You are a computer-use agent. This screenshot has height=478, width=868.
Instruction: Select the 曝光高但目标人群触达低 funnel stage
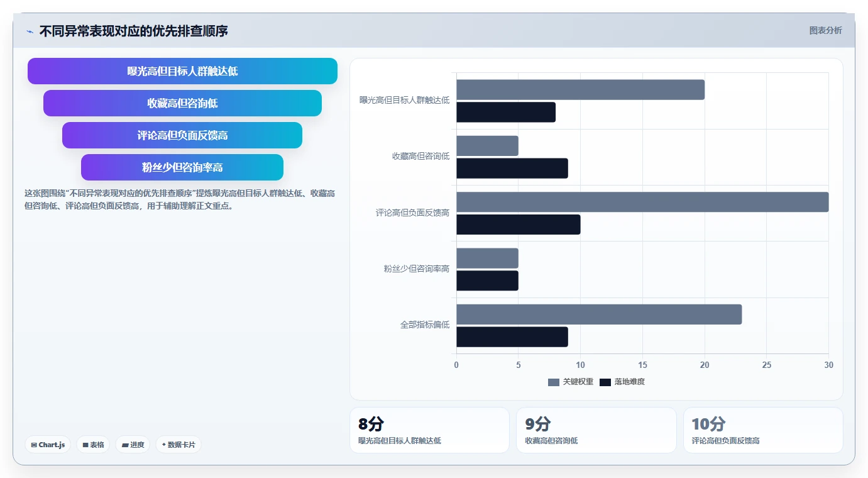(182, 71)
